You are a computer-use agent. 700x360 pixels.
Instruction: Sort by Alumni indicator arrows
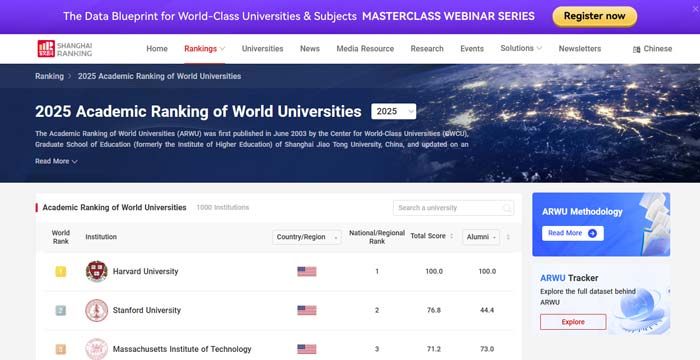508,237
